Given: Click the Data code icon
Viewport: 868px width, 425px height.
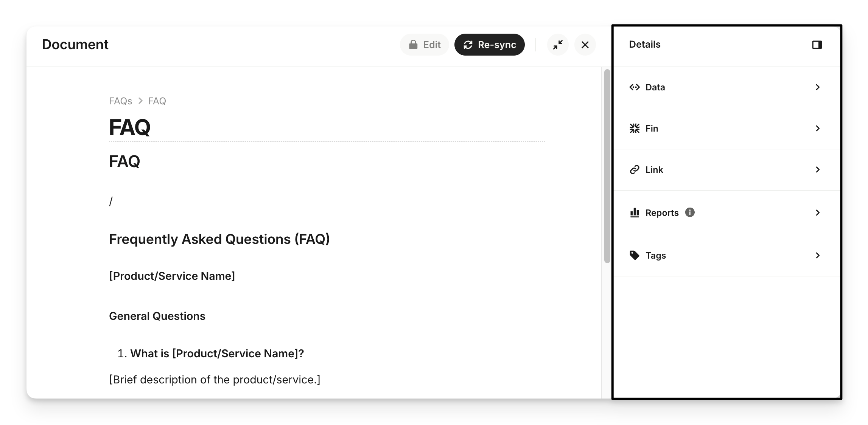Looking at the screenshot, I should [x=635, y=87].
